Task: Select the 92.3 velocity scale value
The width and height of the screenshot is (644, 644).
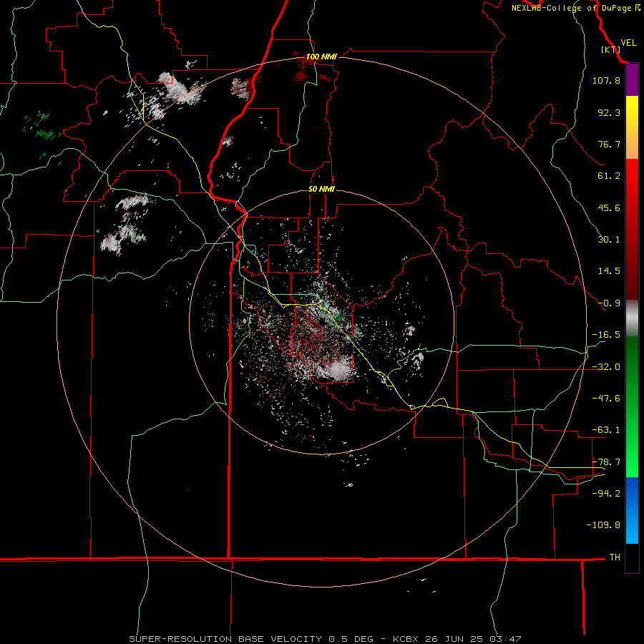Action: point(609,112)
